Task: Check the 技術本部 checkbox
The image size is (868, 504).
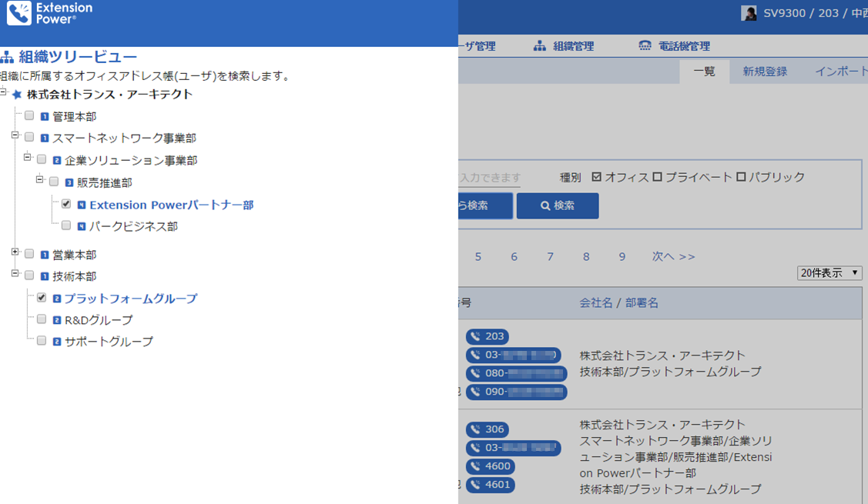Action: pyautogui.click(x=29, y=275)
